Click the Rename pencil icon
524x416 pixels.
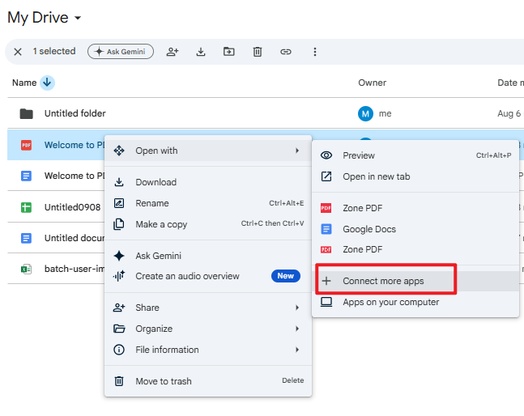119,203
